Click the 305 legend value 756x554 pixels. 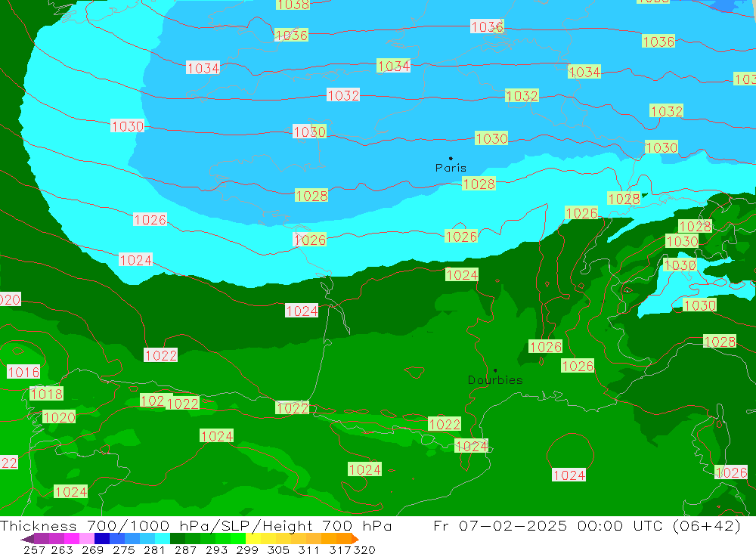pyautogui.click(x=277, y=549)
